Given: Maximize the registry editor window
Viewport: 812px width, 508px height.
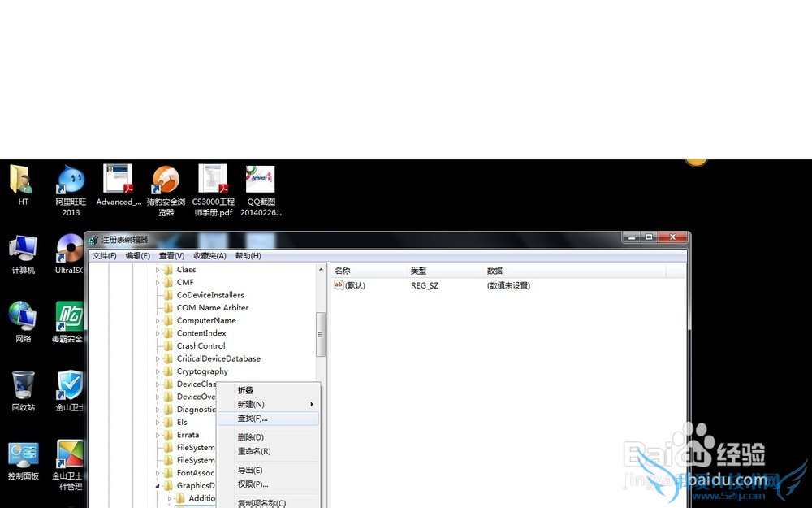Looking at the screenshot, I should tap(648, 237).
